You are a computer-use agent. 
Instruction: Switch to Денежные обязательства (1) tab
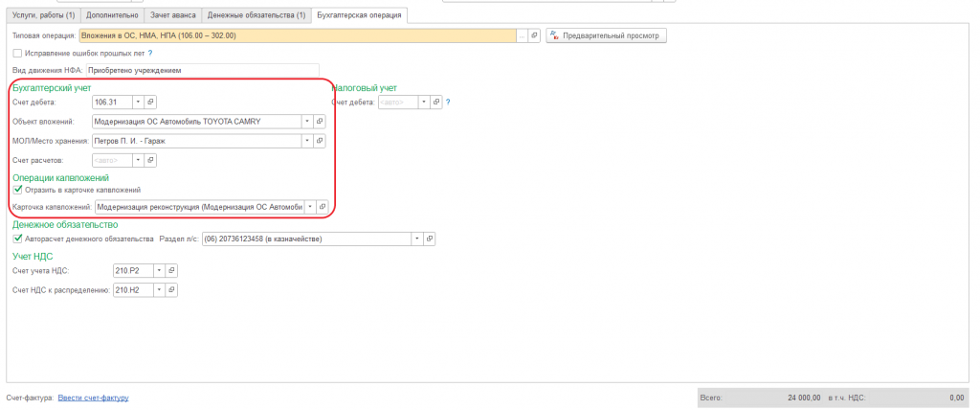point(256,15)
